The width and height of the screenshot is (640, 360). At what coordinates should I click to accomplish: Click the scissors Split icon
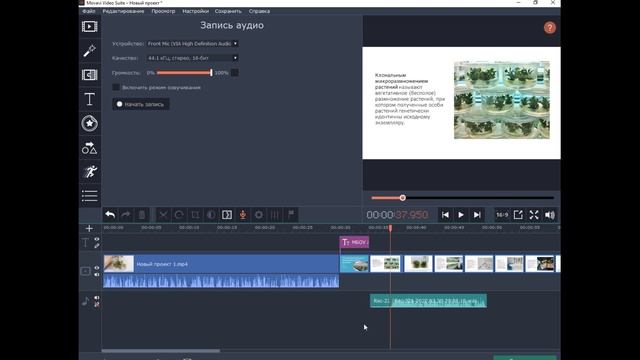pos(163,215)
